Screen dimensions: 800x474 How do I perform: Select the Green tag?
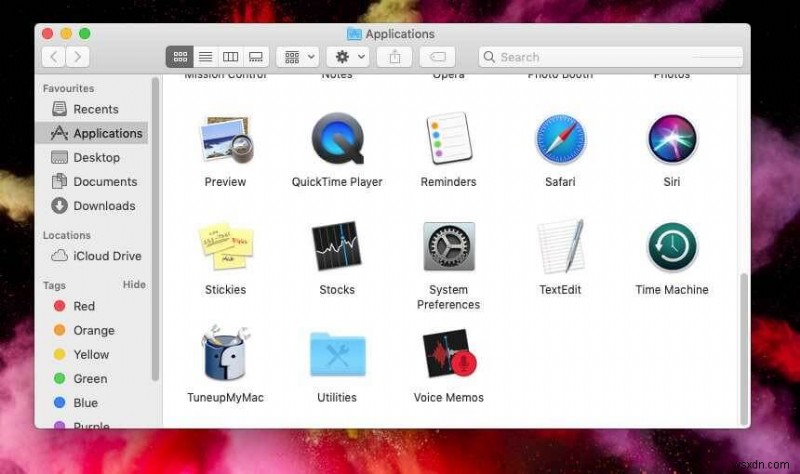click(x=92, y=379)
